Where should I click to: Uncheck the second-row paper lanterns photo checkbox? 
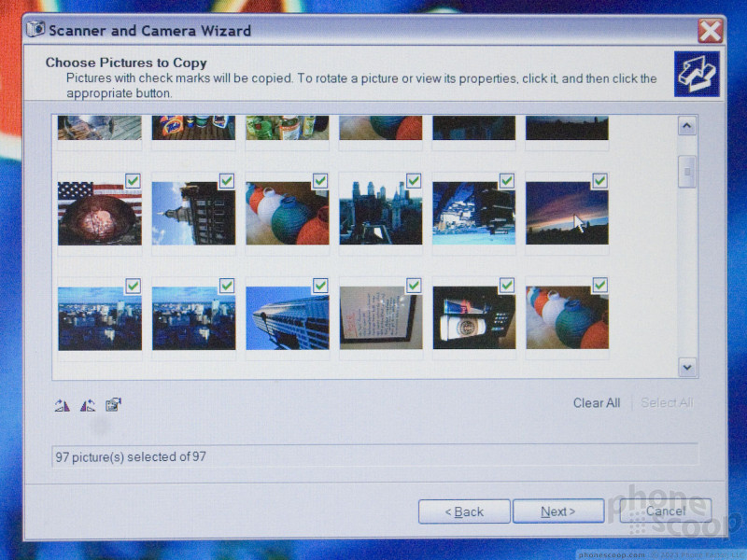pos(320,181)
